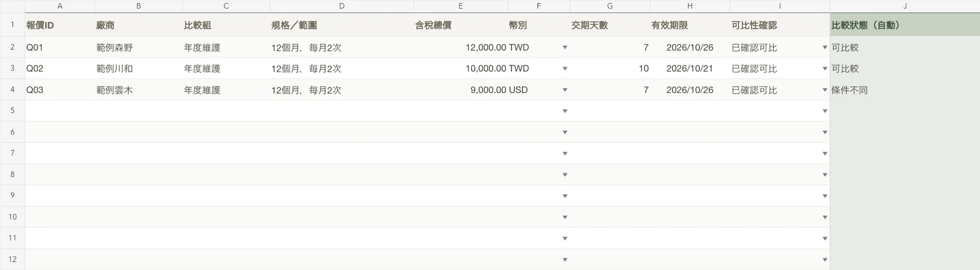
Task: Click the 有效期限 header cell
Action: point(690,25)
